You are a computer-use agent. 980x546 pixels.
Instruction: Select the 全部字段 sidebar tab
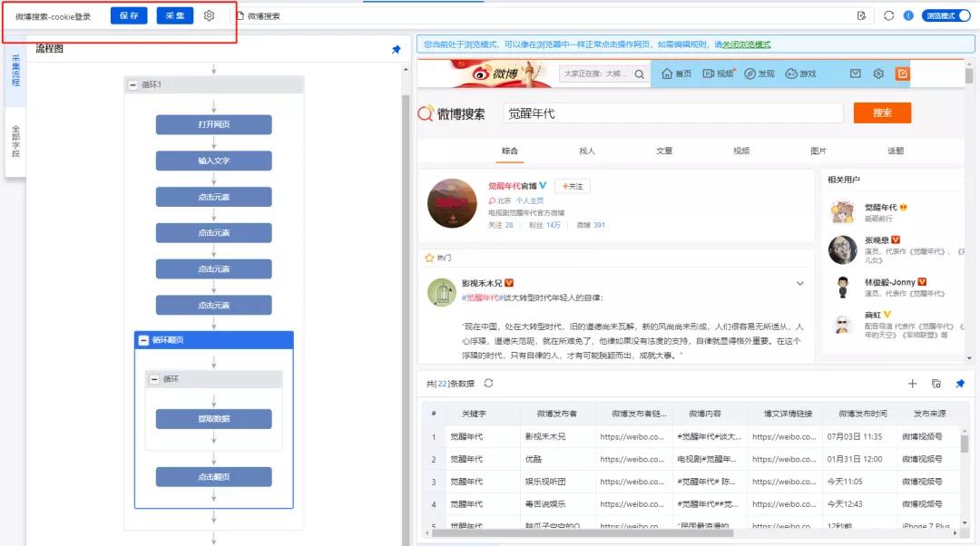[15, 141]
